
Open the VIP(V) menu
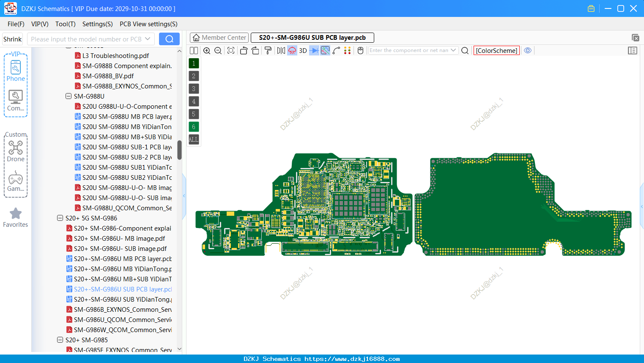point(40,24)
